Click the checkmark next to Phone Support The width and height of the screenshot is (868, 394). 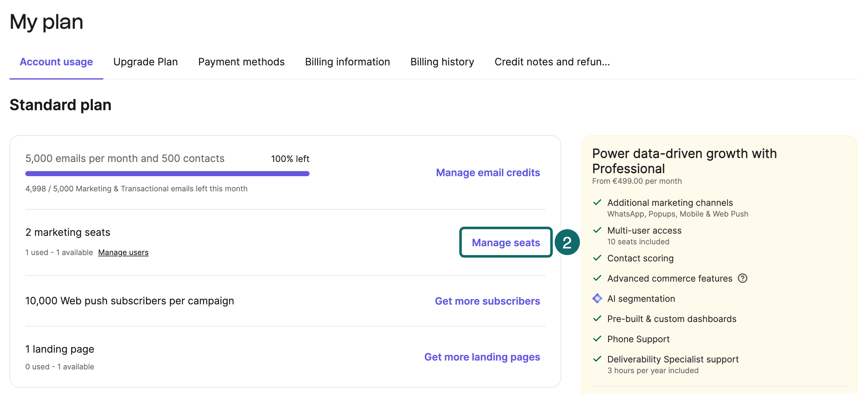click(597, 339)
